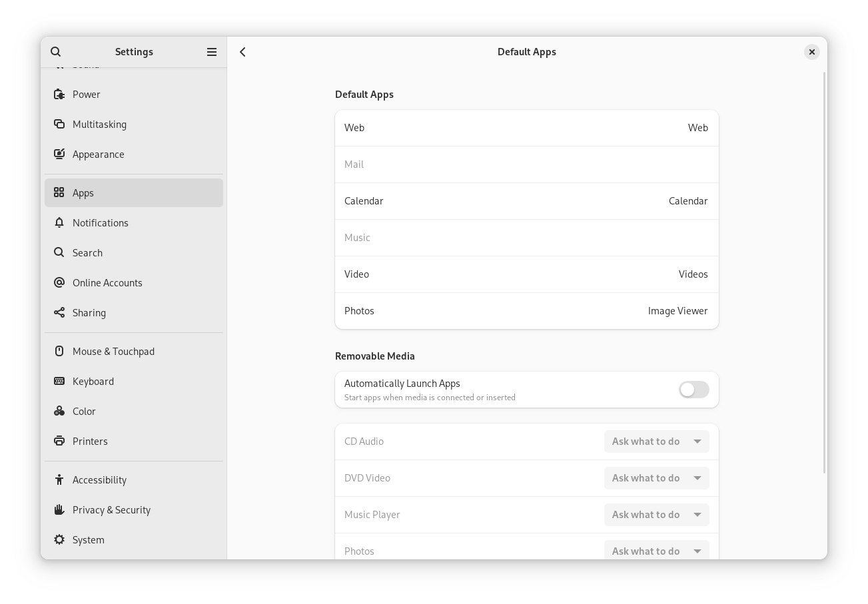The height and width of the screenshot is (604, 868).
Task: Enable Automatically Launch Apps
Action: tap(693, 390)
